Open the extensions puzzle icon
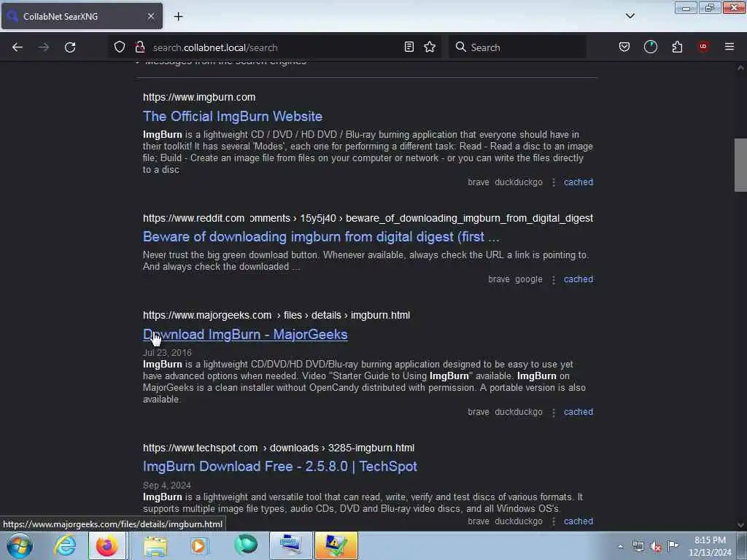This screenshot has height=560, width=747. point(677,47)
